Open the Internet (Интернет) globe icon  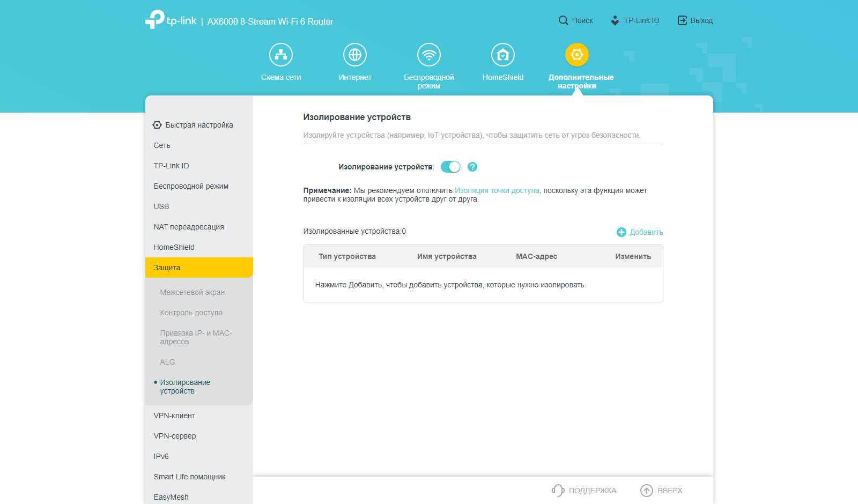pyautogui.click(x=355, y=55)
